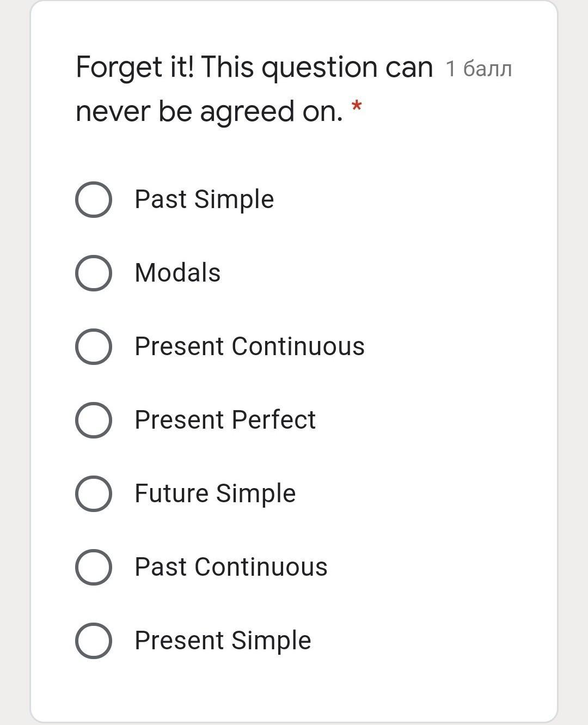The image size is (588, 725).
Task: Select the Present Simple radio circle
Action: (x=94, y=641)
